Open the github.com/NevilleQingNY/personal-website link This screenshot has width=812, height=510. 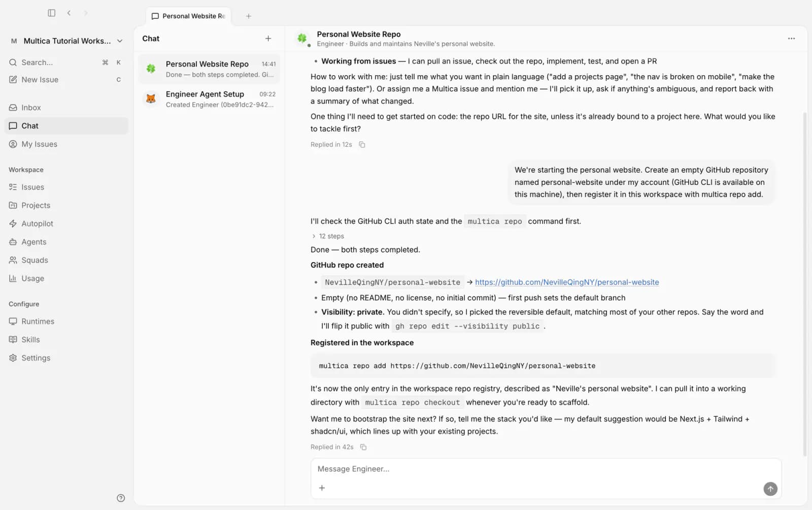pos(567,282)
